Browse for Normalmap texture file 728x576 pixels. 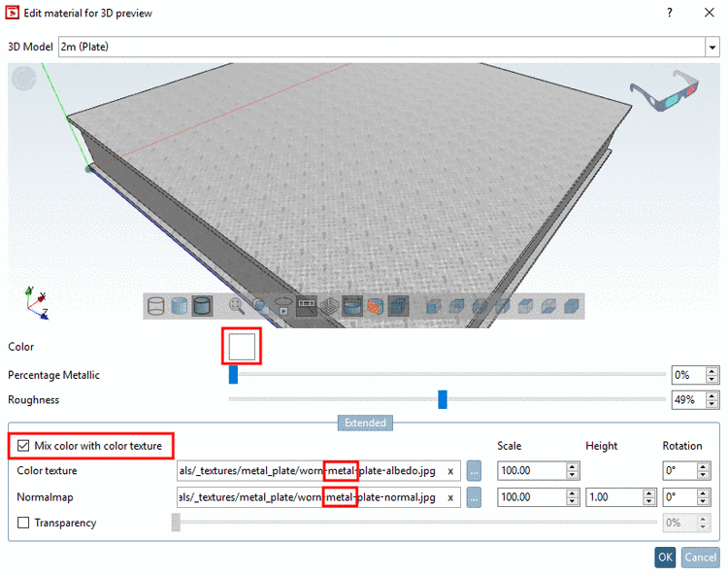tap(474, 497)
